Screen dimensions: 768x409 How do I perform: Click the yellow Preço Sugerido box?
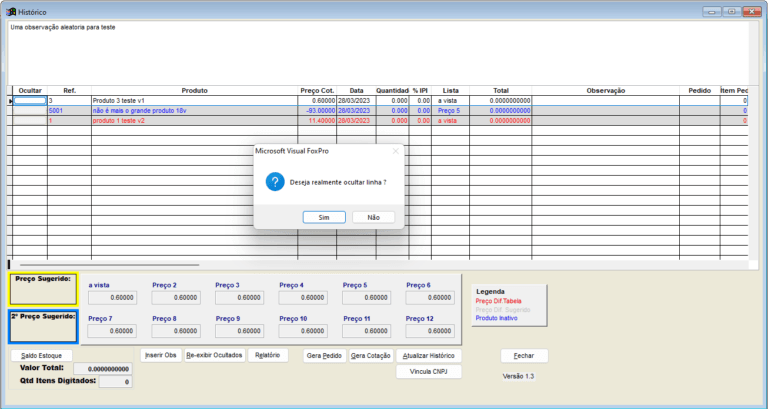[43, 289]
